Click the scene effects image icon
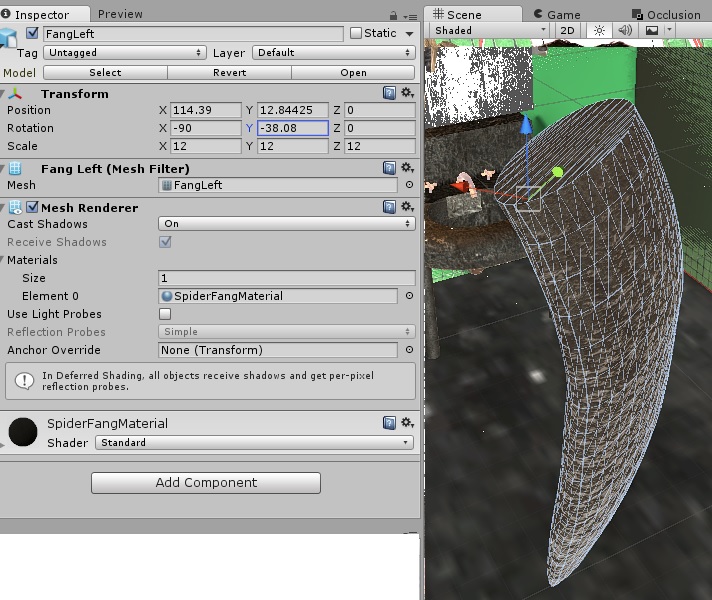Image resolution: width=712 pixels, height=600 pixels. click(652, 31)
